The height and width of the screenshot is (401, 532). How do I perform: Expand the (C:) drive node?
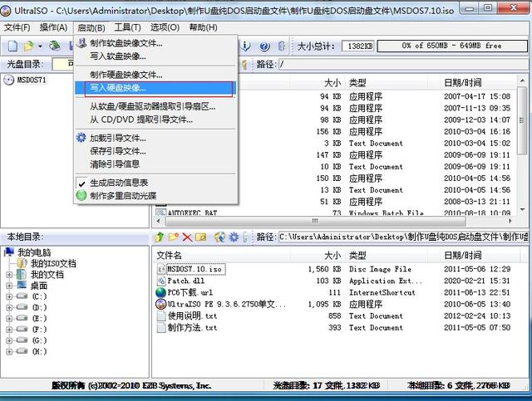coord(9,296)
